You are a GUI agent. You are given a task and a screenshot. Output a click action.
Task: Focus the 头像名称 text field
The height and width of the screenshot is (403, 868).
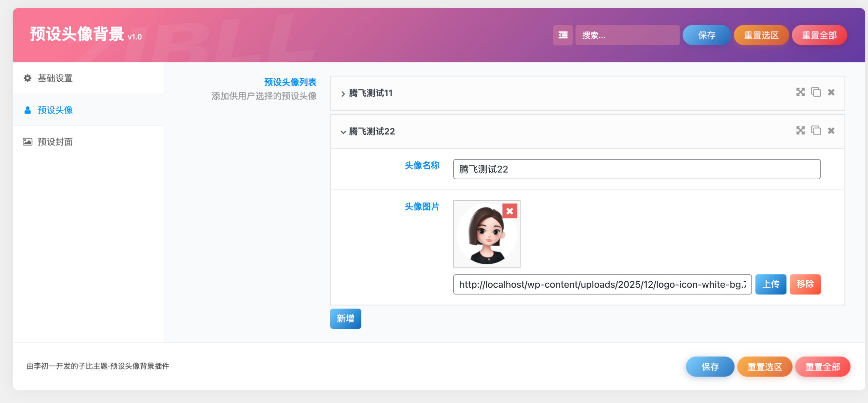point(636,169)
